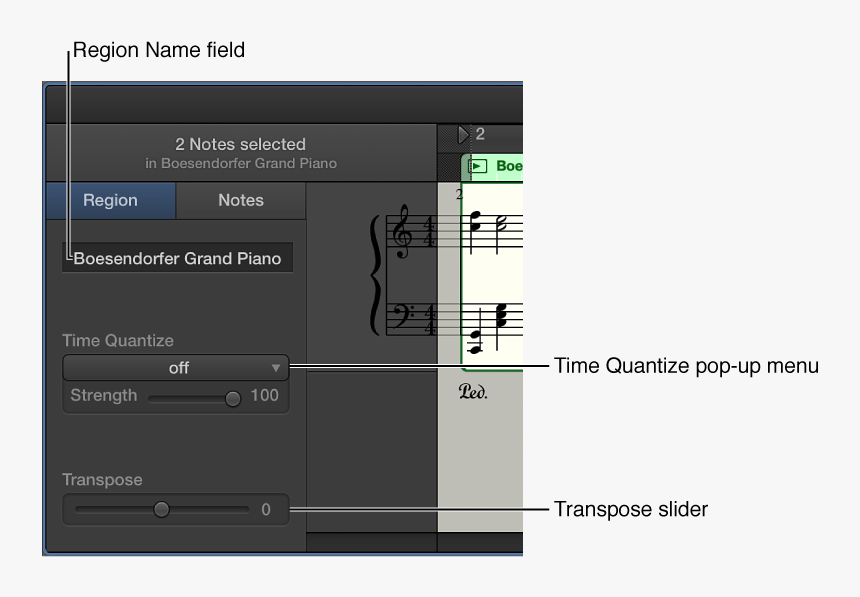Click the playhead marker at bar 2
Screen dimensions: 860x597
coord(463,134)
